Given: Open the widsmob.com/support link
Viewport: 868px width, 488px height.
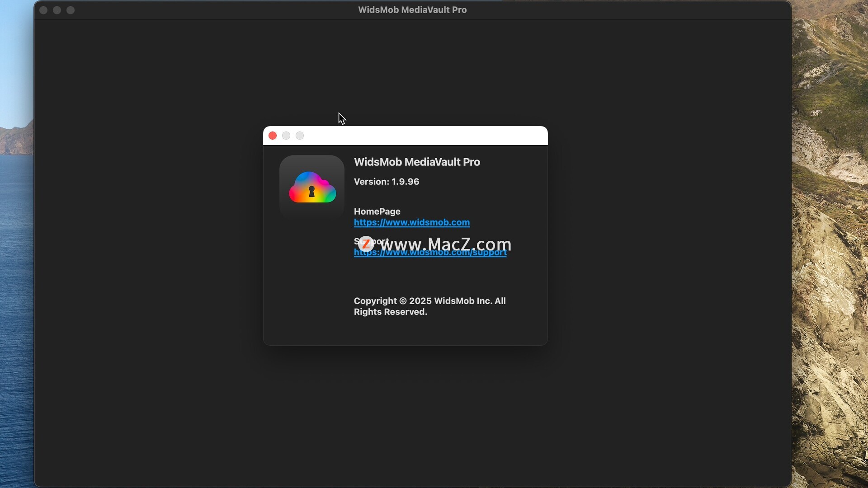Looking at the screenshot, I should click(430, 253).
